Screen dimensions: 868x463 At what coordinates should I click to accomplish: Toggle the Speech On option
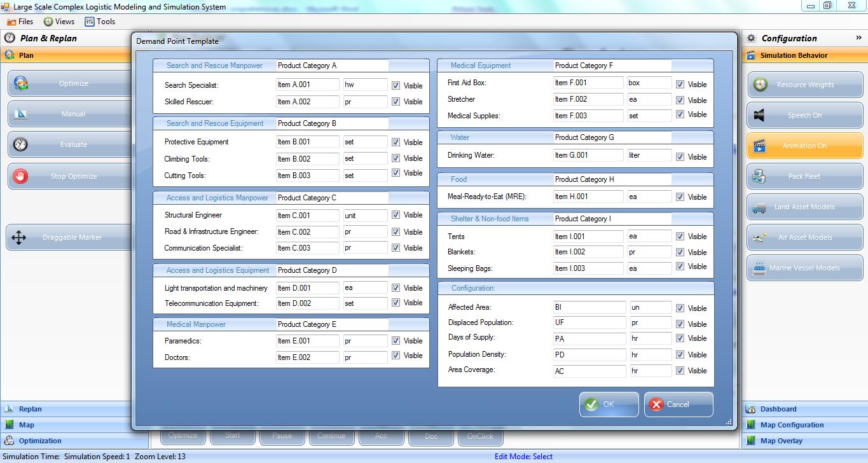coord(804,114)
